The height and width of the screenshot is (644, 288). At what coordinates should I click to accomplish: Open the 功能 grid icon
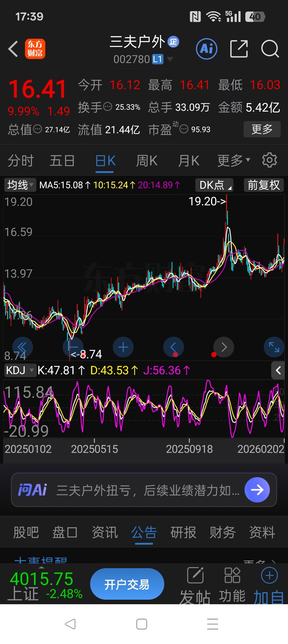click(x=232, y=585)
